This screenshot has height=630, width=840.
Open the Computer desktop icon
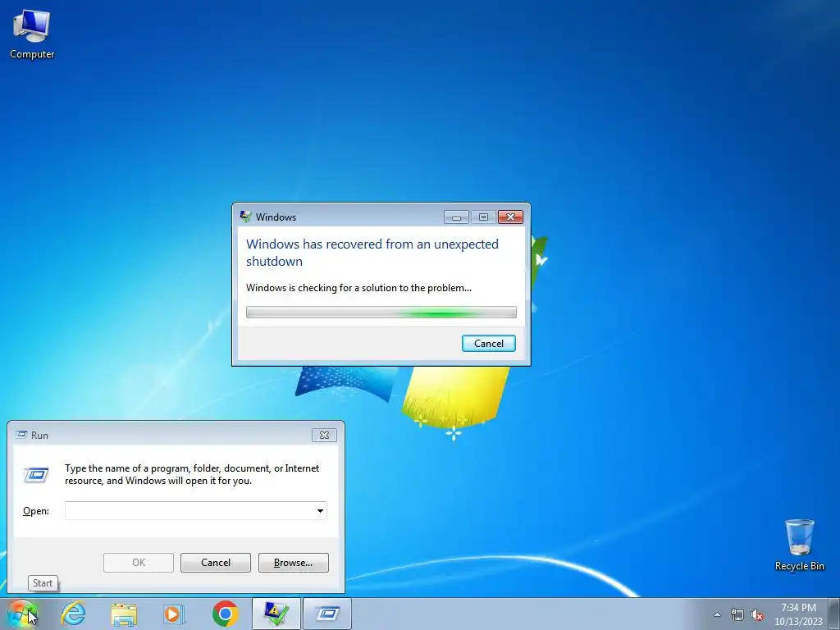tap(32, 34)
